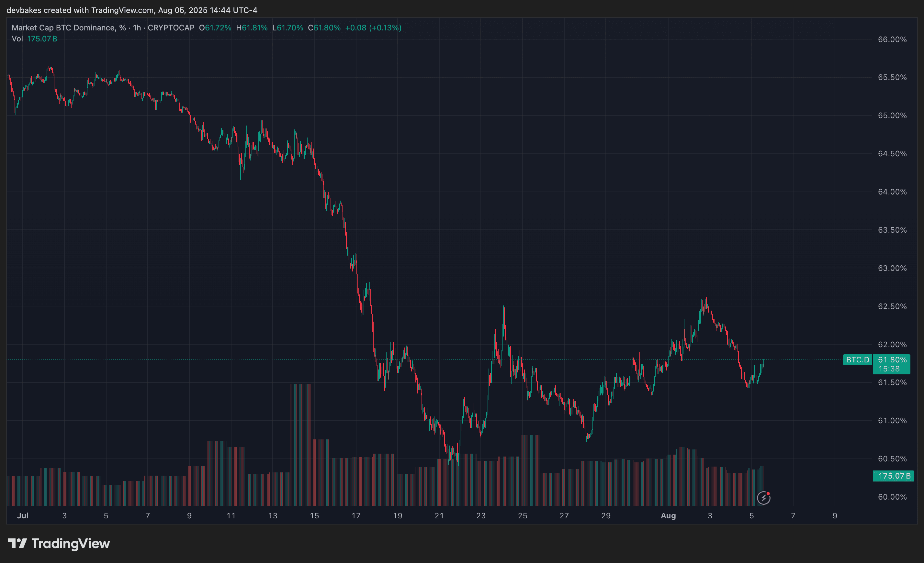
Task: Click the 15 date label on time axis
Action: tap(314, 516)
